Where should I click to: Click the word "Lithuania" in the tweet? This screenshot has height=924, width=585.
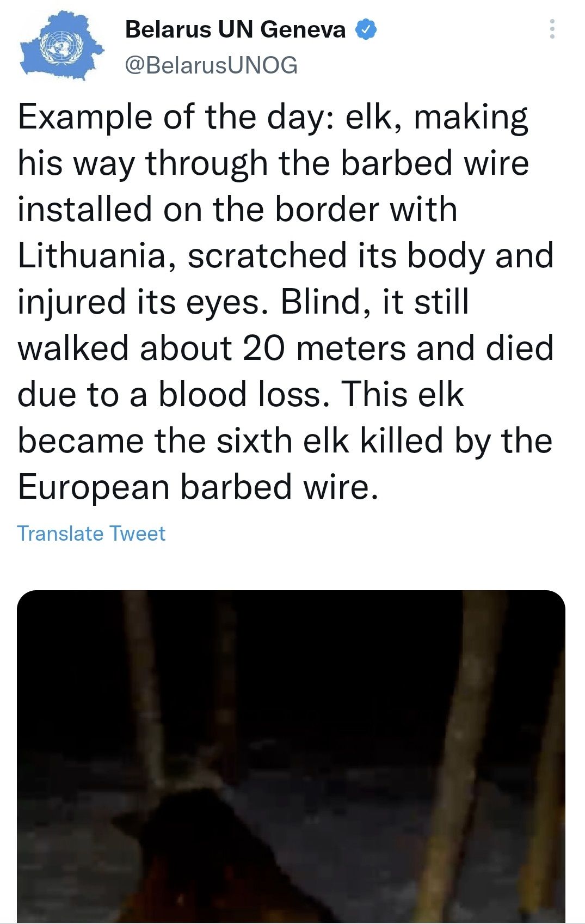(x=91, y=256)
